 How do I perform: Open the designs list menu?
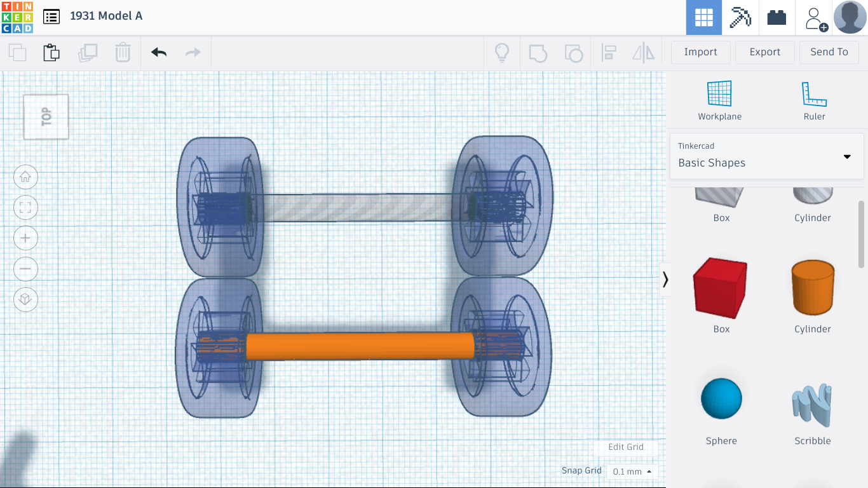coord(51,17)
